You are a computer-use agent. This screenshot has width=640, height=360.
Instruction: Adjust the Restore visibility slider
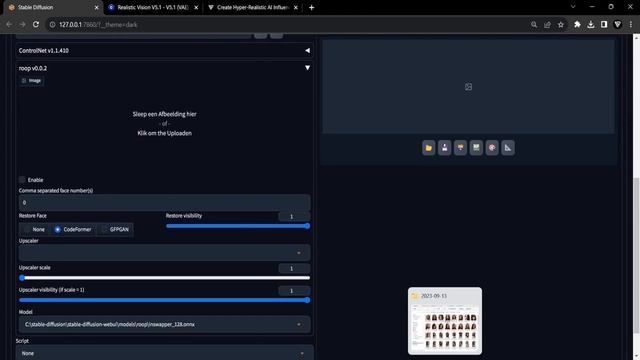coord(238,226)
